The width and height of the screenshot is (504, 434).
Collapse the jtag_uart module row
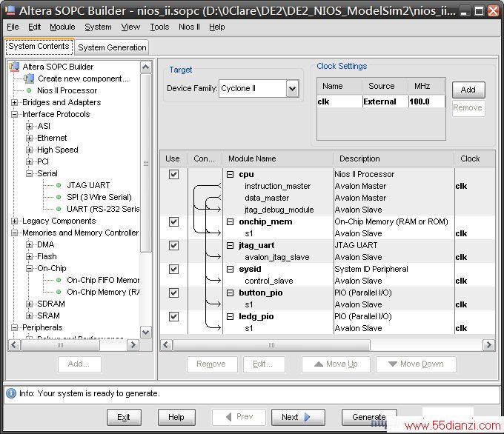pyautogui.click(x=231, y=245)
